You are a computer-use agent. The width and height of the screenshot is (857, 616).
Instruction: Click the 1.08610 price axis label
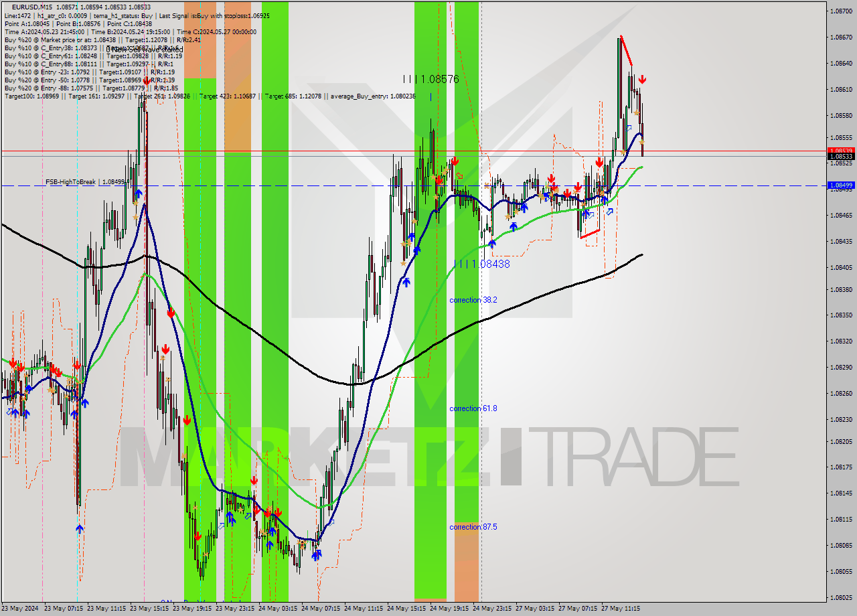tap(840, 89)
